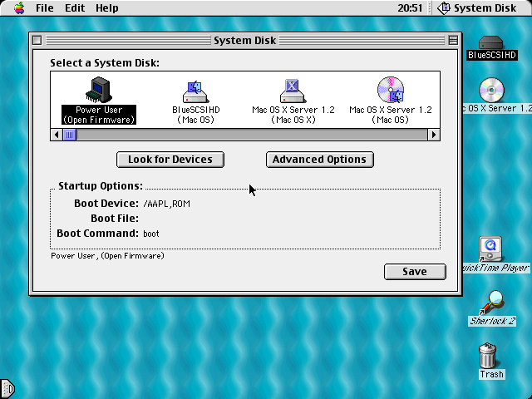
Task: Click the disk list horizontal scroll thumb
Action: (x=69, y=135)
